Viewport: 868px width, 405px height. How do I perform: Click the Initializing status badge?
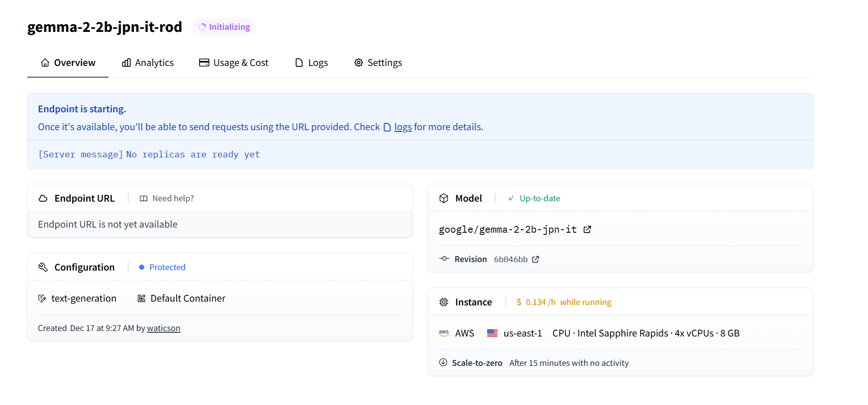pos(224,27)
